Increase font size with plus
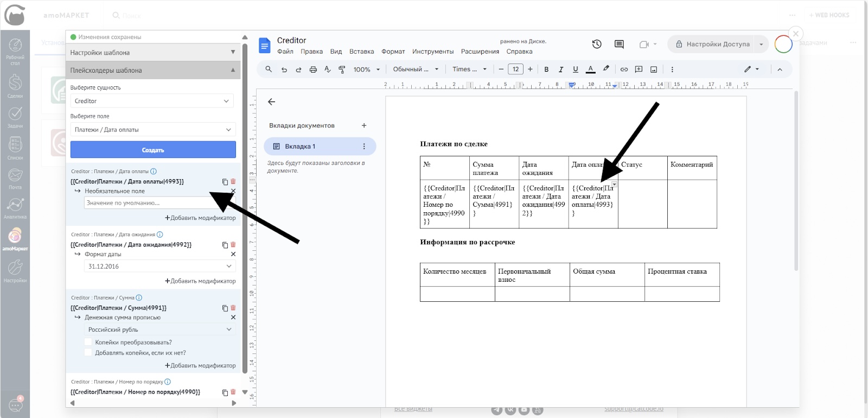Viewport: 868px width, 418px height. coord(530,69)
